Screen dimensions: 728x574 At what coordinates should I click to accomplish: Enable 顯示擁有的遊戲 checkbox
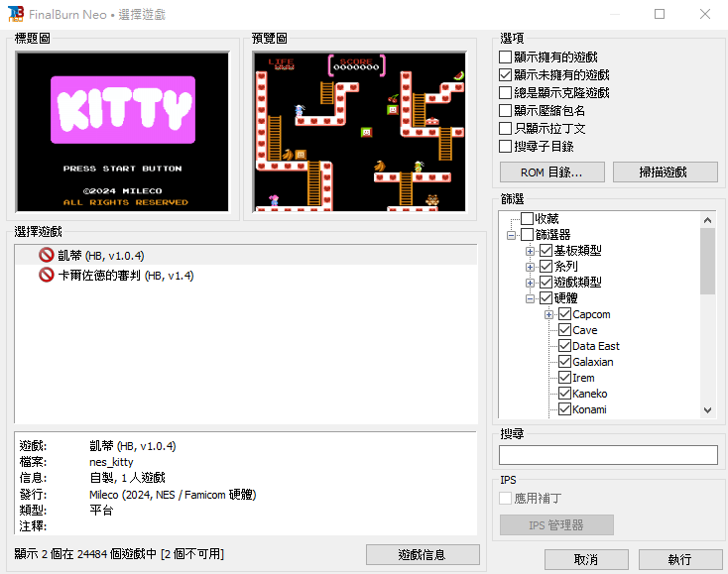click(505, 57)
